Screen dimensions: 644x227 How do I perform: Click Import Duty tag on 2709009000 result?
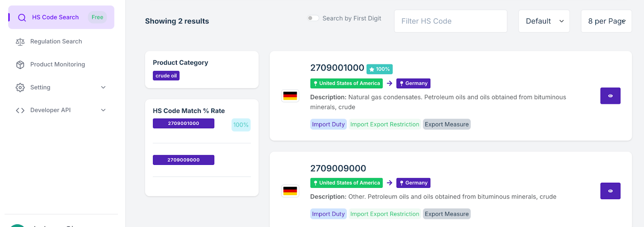pyautogui.click(x=328, y=214)
